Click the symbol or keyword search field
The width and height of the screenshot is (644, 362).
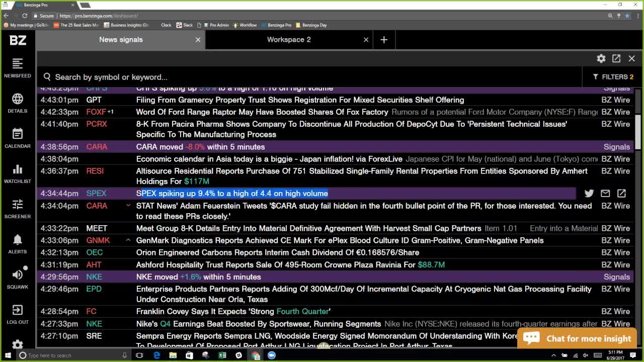(x=312, y=77)
